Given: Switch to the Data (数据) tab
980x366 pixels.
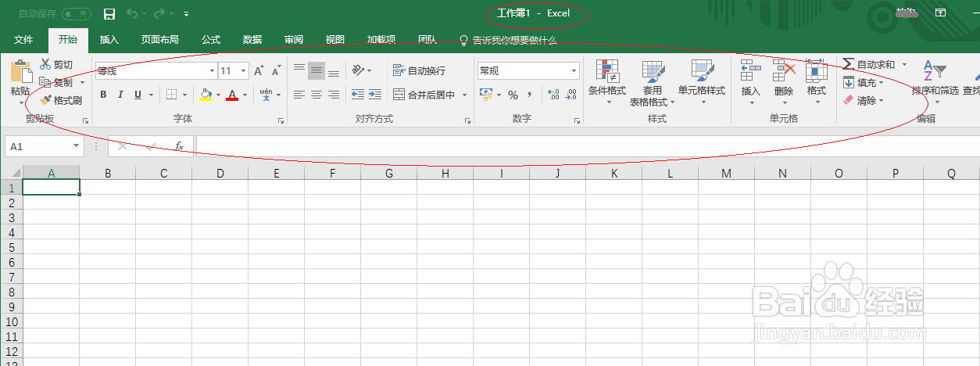Looking at the screenshot, I should tap(252, 39).
